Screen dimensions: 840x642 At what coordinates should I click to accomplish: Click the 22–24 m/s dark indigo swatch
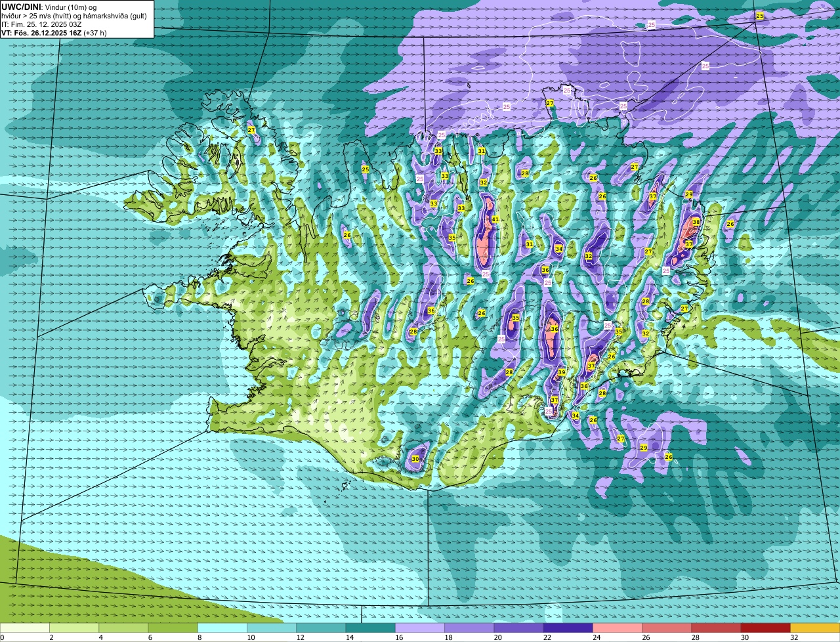[x=568, y=628]
